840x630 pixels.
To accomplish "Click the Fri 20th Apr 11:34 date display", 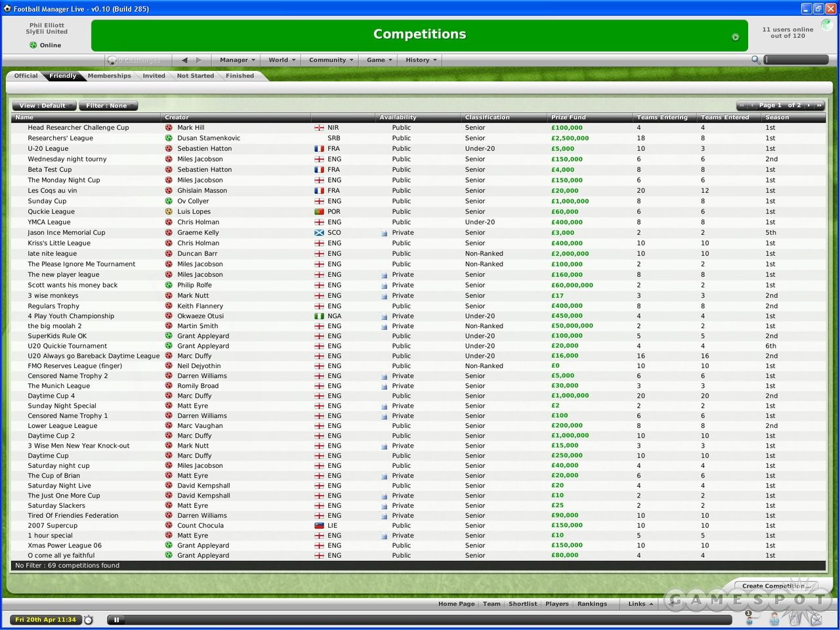I will point(45,619).
